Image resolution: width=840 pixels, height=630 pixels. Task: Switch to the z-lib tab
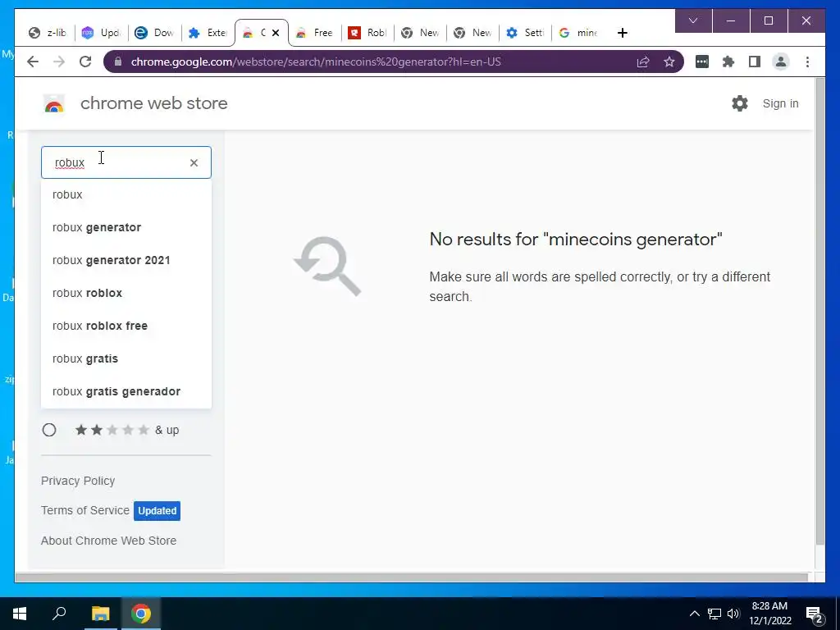48,33
